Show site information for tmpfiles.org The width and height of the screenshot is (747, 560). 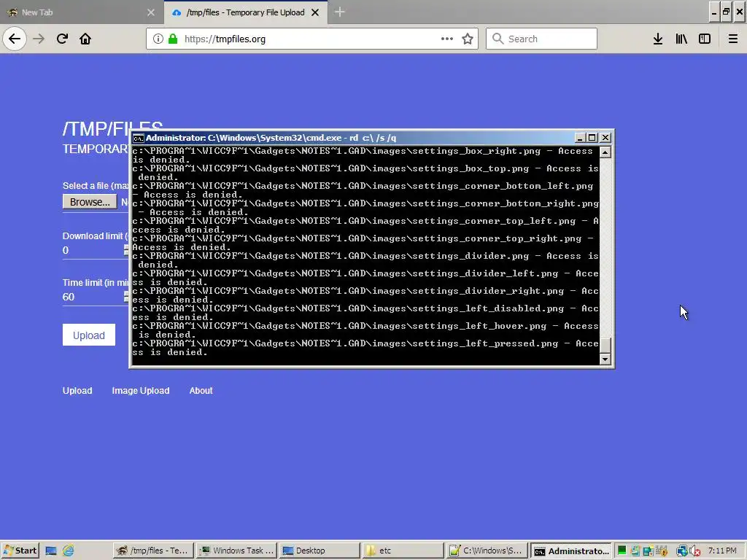click(158, 39)
